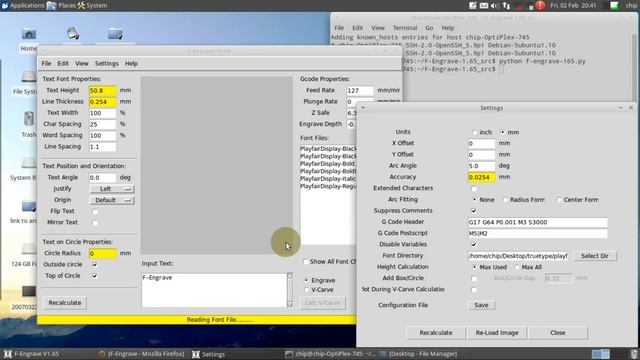
Task: Click the Text Height field
Action: 102,90
